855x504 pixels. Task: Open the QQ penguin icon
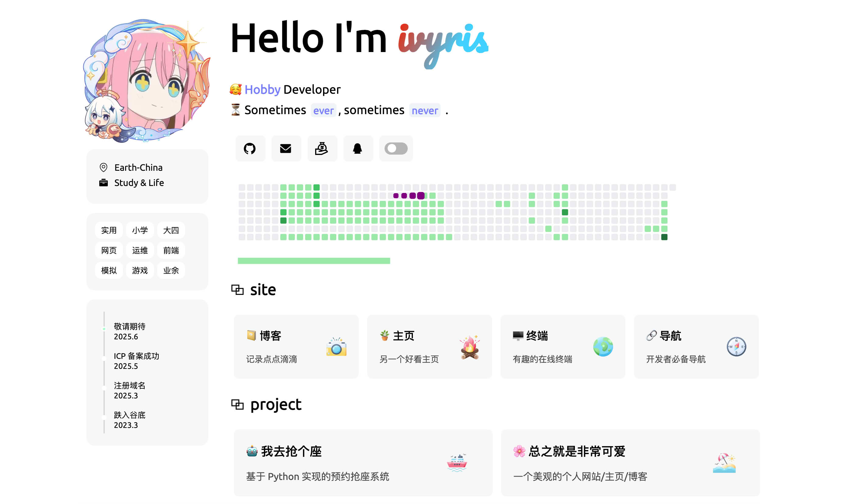tap(357, 149)
